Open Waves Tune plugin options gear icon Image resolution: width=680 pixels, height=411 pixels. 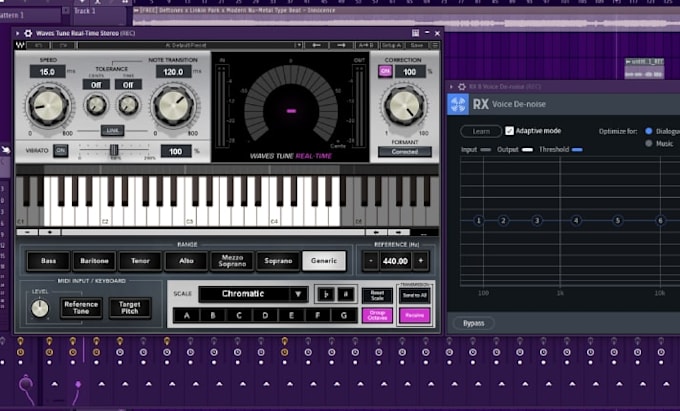click(28, 33)
